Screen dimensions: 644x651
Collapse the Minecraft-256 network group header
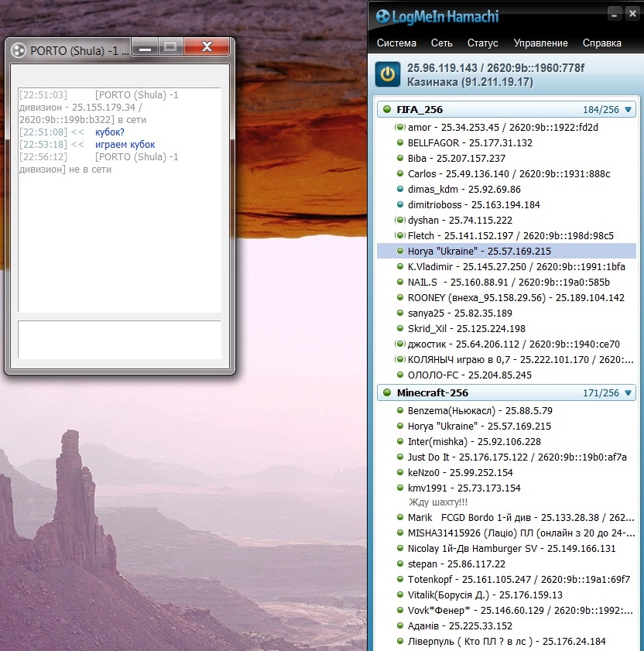(506, 392)
